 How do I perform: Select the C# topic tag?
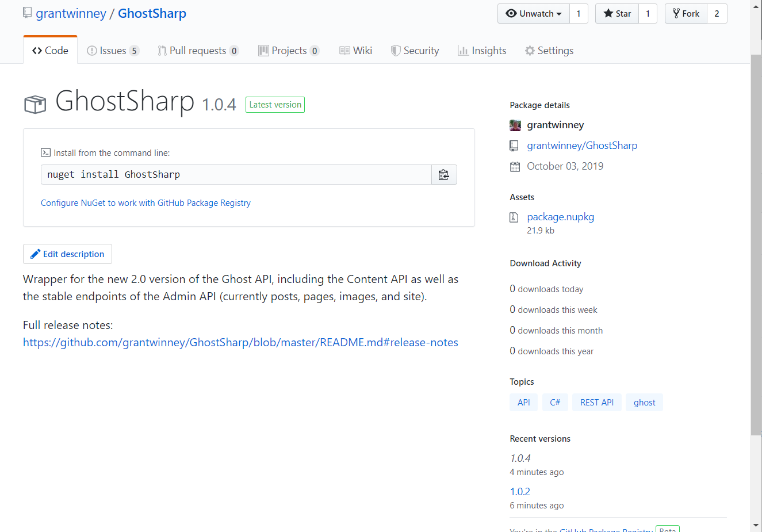[555, 403]
